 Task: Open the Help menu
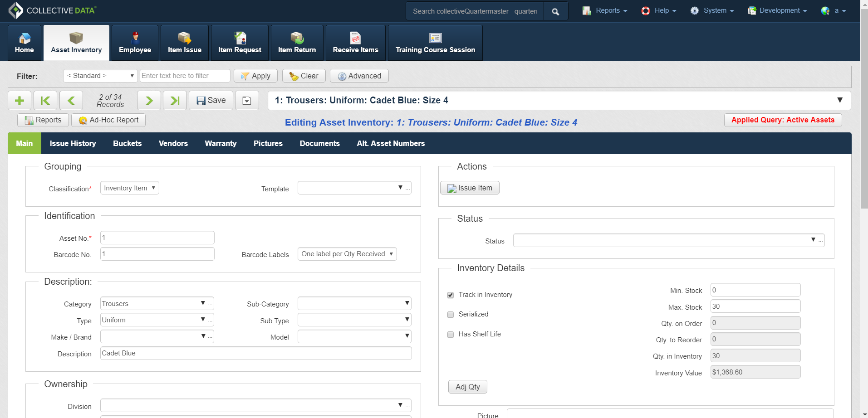point(659,11)
